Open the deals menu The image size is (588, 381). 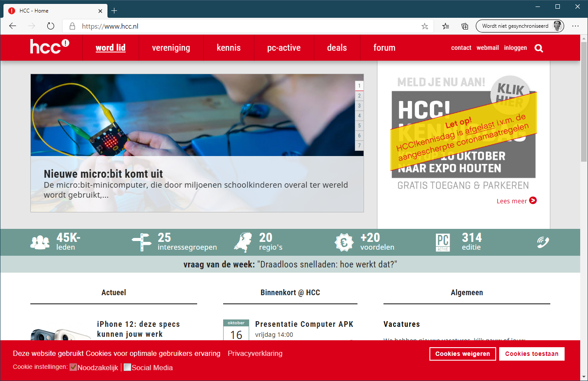coord(337,48)
